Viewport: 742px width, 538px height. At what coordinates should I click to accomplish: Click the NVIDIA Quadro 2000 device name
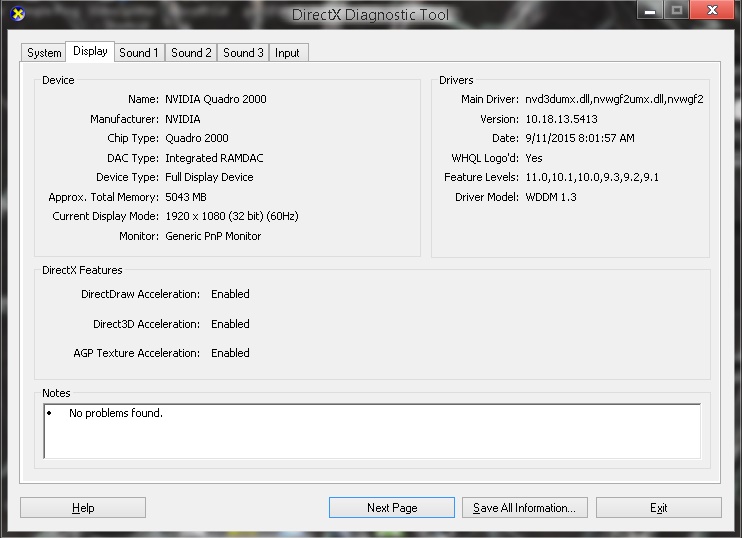tap(215, 99)
